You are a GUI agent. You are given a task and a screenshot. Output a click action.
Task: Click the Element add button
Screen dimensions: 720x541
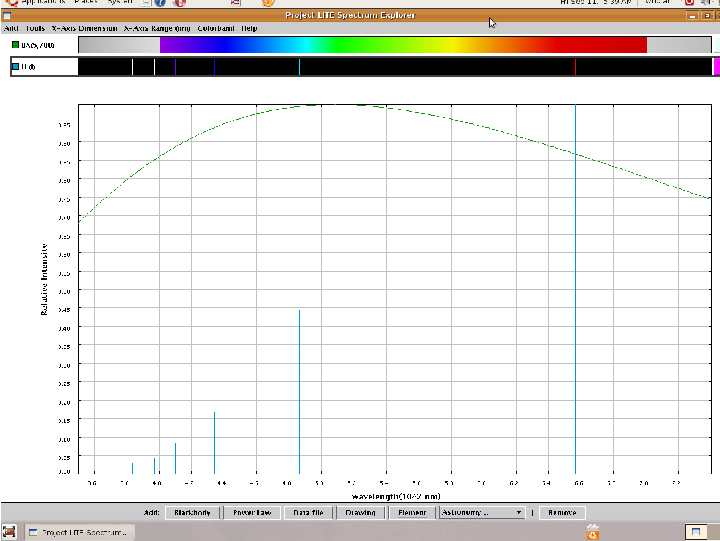[x=411, y=512]
